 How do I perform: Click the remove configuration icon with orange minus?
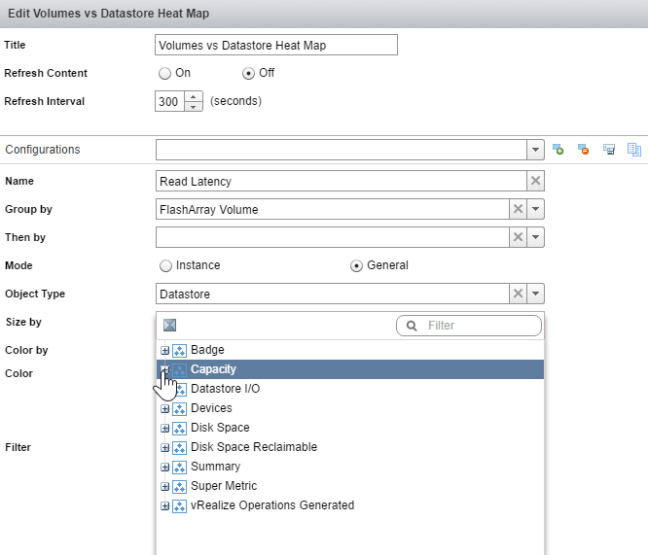click(583, 150)
